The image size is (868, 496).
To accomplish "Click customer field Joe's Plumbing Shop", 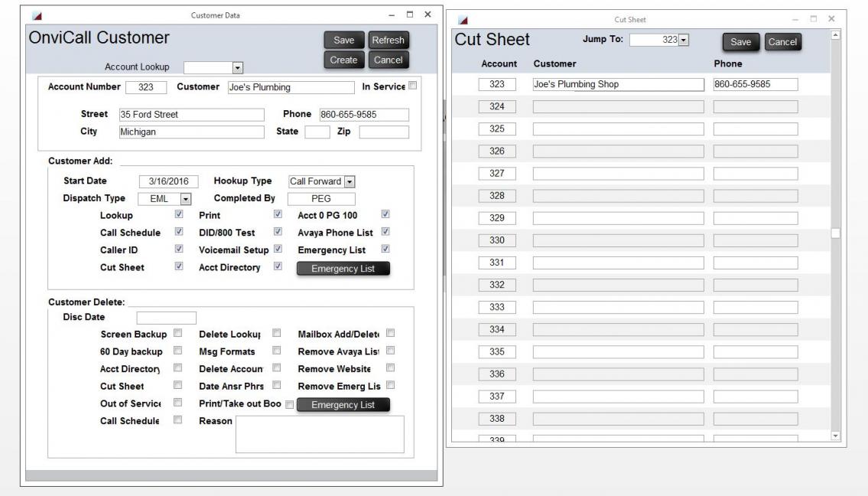I will 619,84.
